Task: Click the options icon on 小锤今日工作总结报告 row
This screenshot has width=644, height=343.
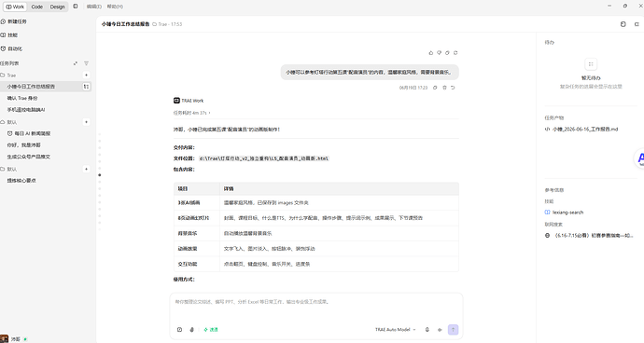Action: [86, 87]
